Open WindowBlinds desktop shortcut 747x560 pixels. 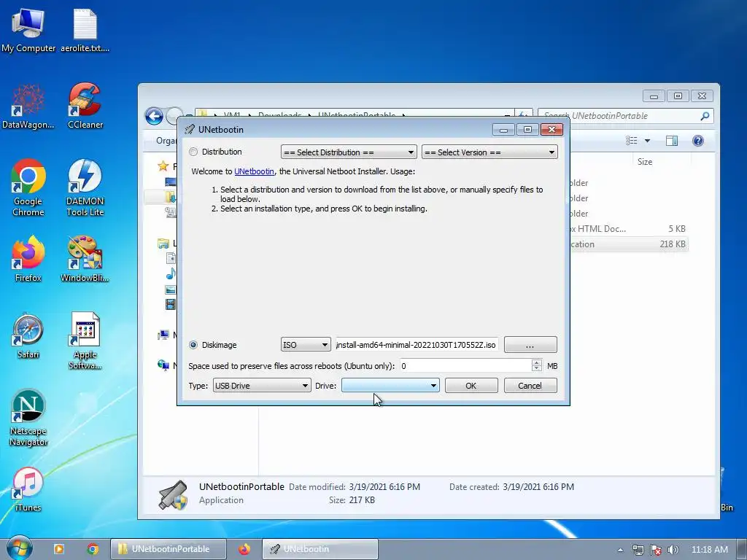[85, 259]
